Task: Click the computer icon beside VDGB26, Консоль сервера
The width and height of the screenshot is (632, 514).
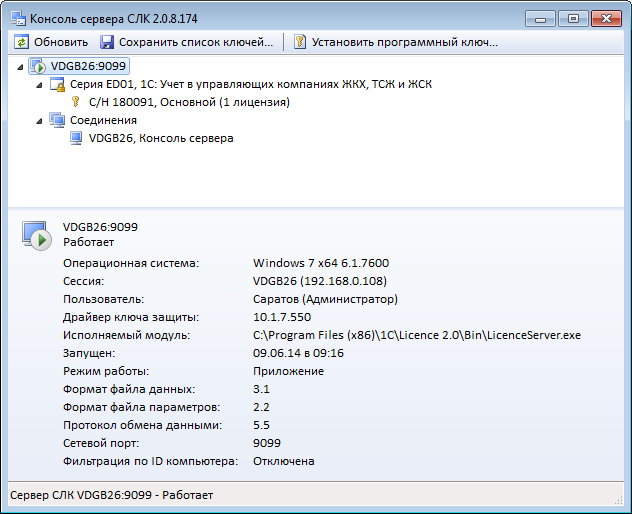Action: (76, 138)
